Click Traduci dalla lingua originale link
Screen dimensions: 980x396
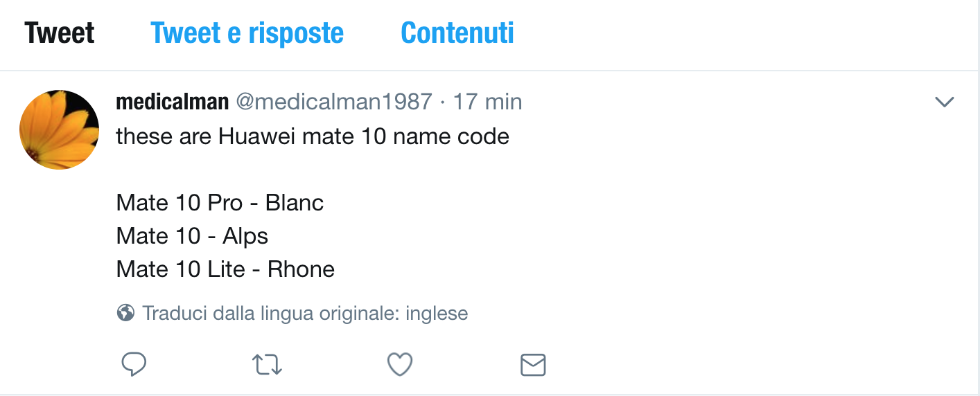(x=305, y=314)
